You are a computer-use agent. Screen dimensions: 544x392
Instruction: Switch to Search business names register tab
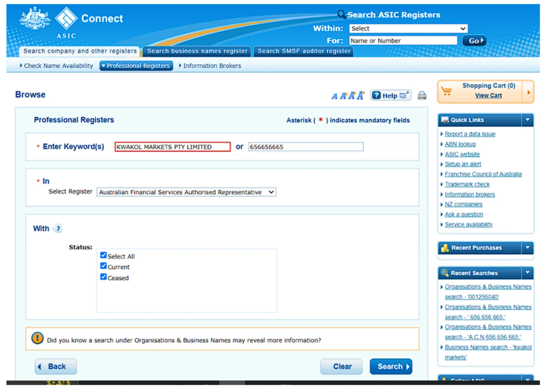(197, 51)
